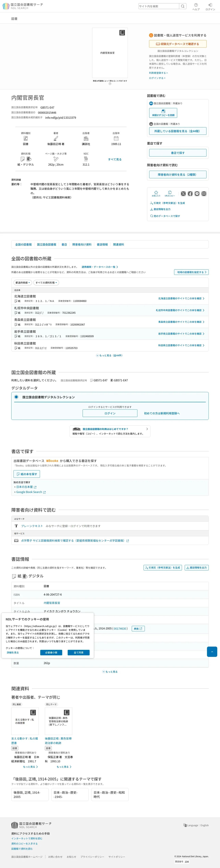The image size is (220, 868).
Task: Click the calendar icon above 1989.11
Action: 116,138
